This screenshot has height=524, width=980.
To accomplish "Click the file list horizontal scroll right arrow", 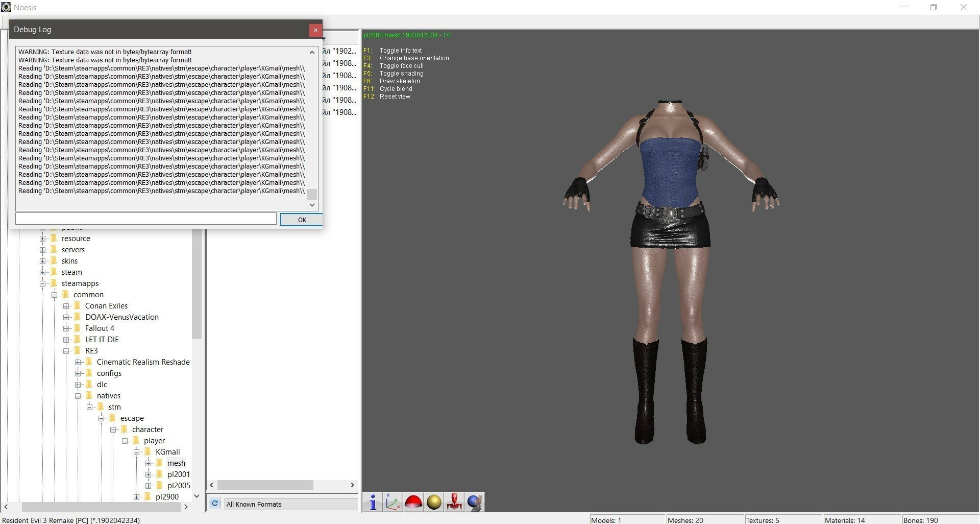I will [x=352, y=485].
